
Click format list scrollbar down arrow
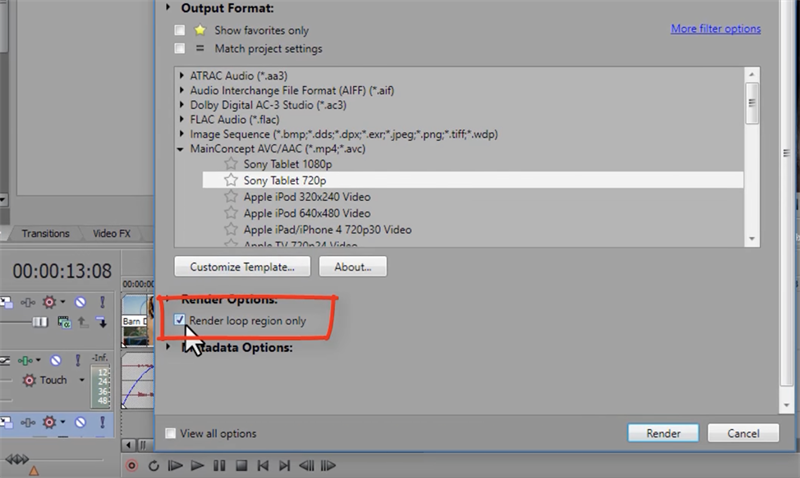[752, 239]
